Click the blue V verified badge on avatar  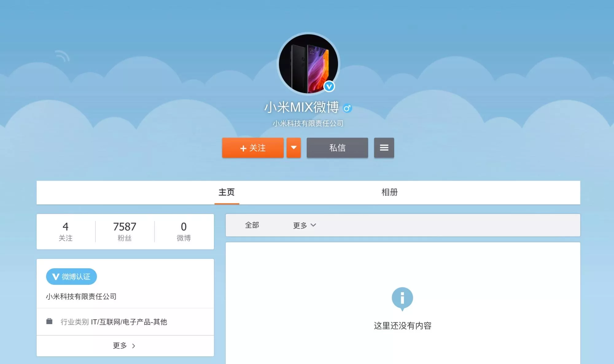pyautogui.click(x=329, y=87)
